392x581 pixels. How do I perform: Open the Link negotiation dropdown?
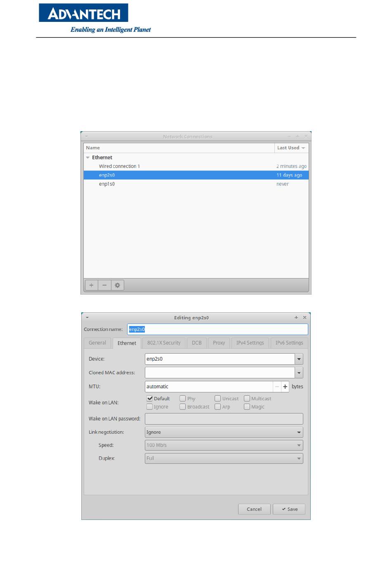point(299,432)
